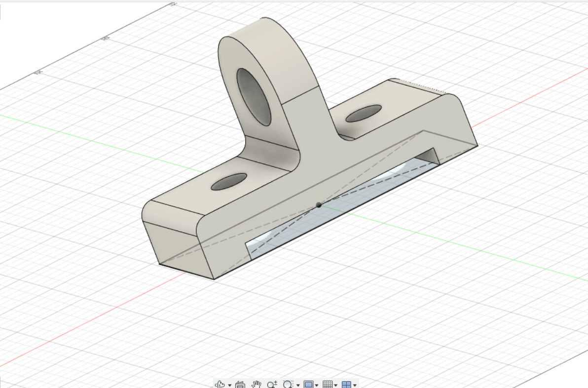Open the Zoom Window dropdown arrow
The width and height of the screenshot is (588, 388).
(x=298, y=386)
